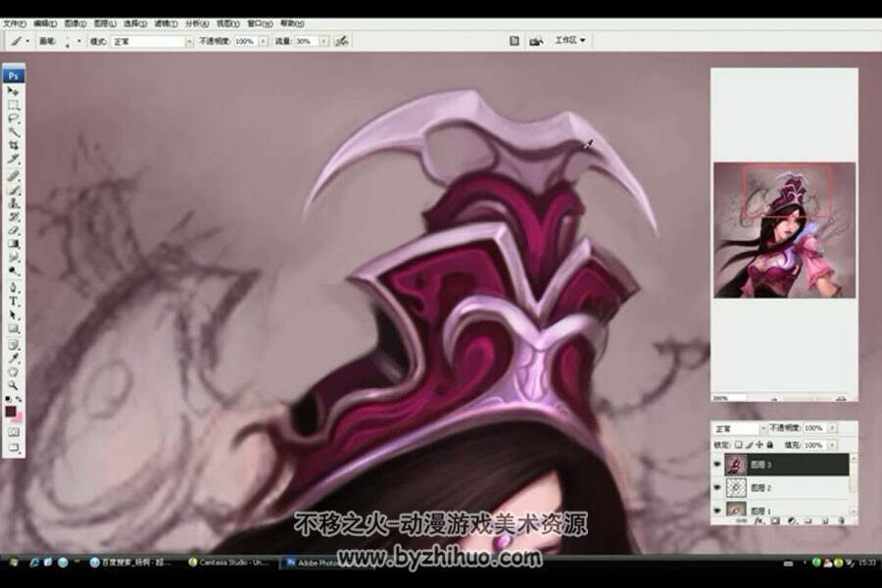Screen dimensions: 882x588
Task: Change the screen mode in toolbox
Action: pos(14,448)
